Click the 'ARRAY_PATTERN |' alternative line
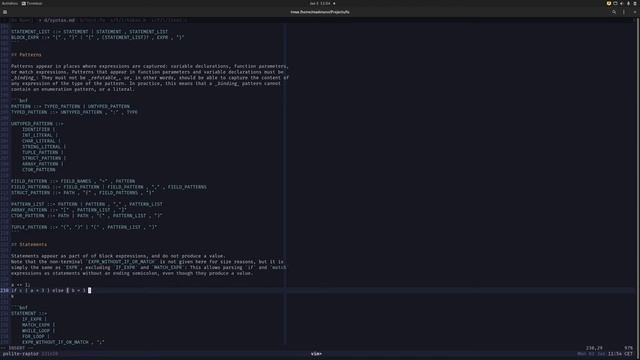 point(42,164)
